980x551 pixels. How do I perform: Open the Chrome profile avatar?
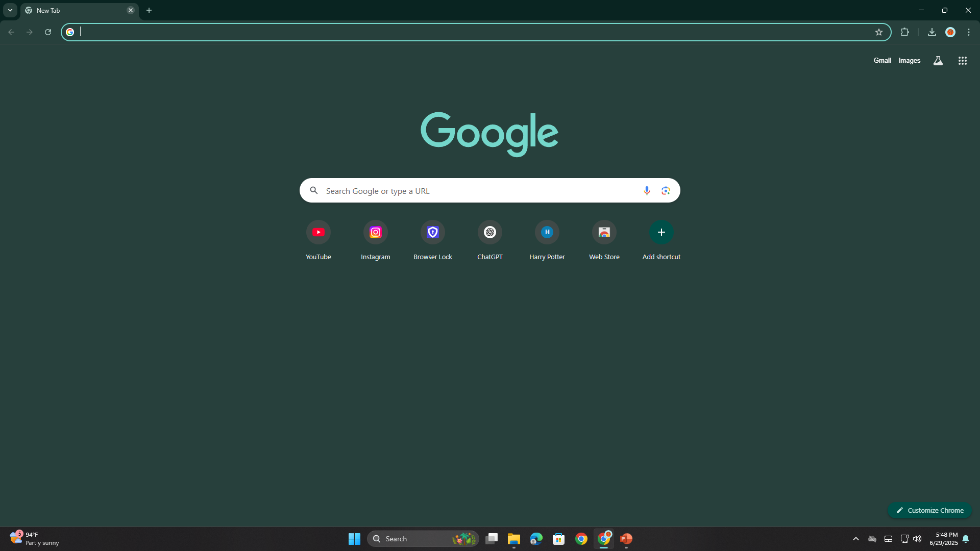950,32
